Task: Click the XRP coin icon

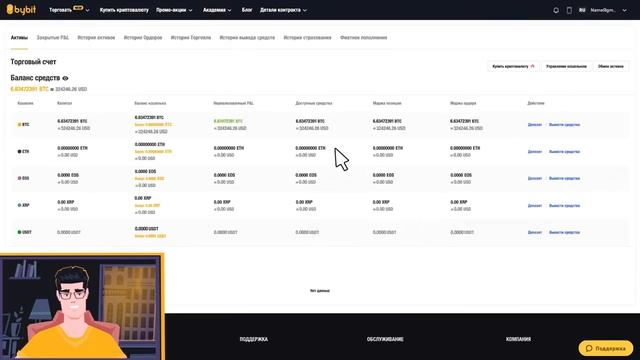Action: [19, 205]
